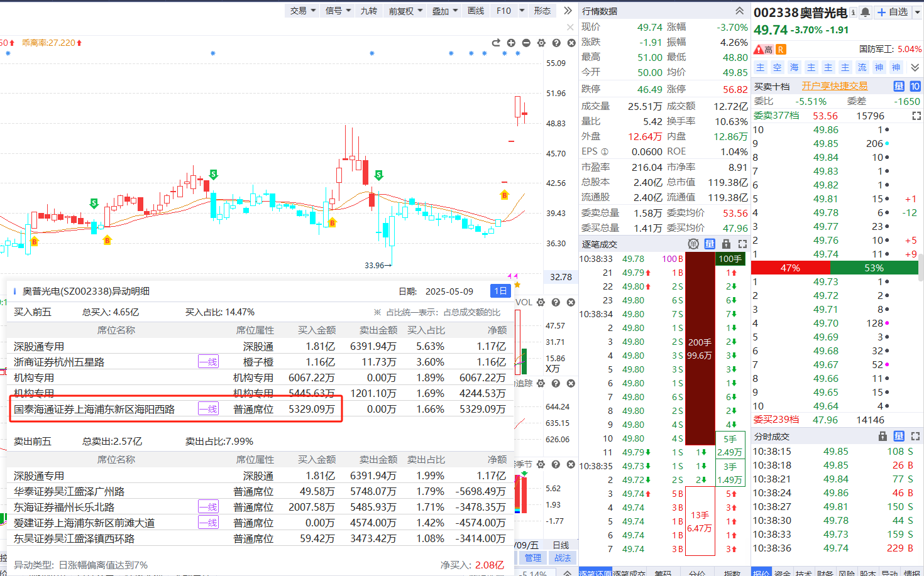Maximize the 逐笔成交 panel
Screen dimensions: 924x576
point(742,244)
